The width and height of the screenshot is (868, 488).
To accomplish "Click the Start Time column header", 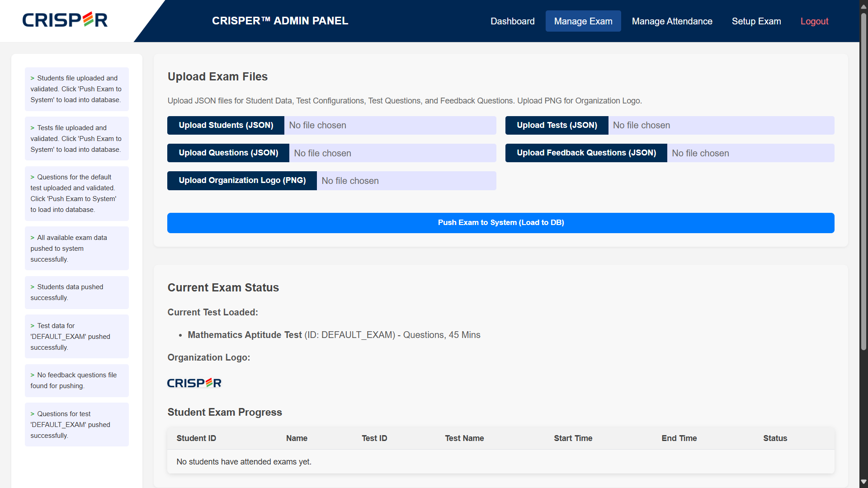I will (x=573, y=438).
